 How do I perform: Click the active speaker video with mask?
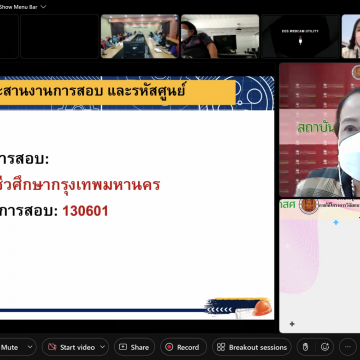[320, 130]
